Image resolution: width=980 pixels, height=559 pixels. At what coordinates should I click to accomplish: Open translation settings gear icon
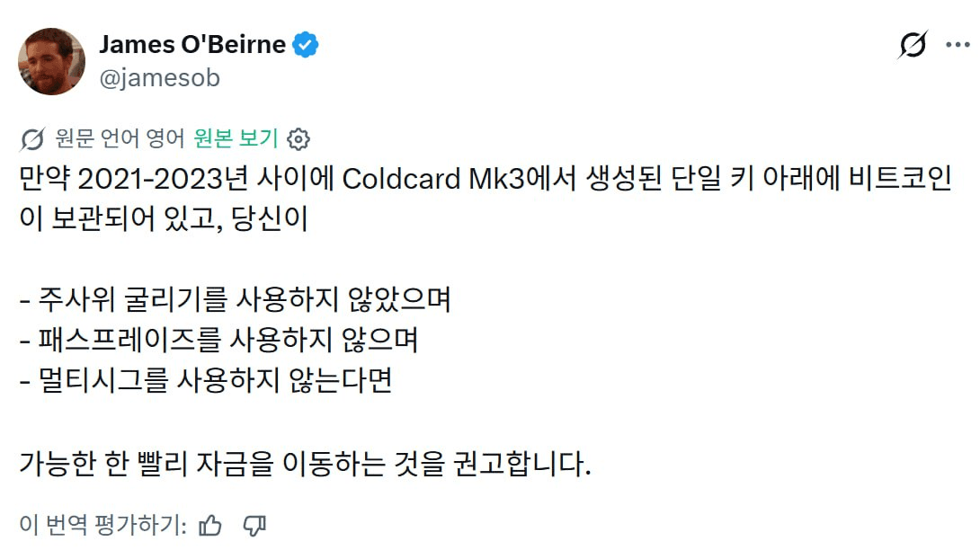[x=298, y=138]
